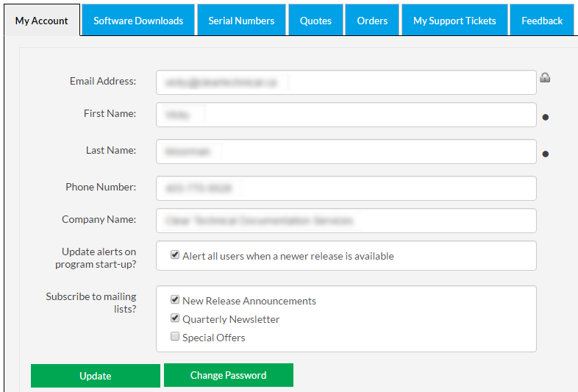This screenshot has width=578, height=392.
Task: Click the 'Company Name:' field label
Action: [99, 219]
